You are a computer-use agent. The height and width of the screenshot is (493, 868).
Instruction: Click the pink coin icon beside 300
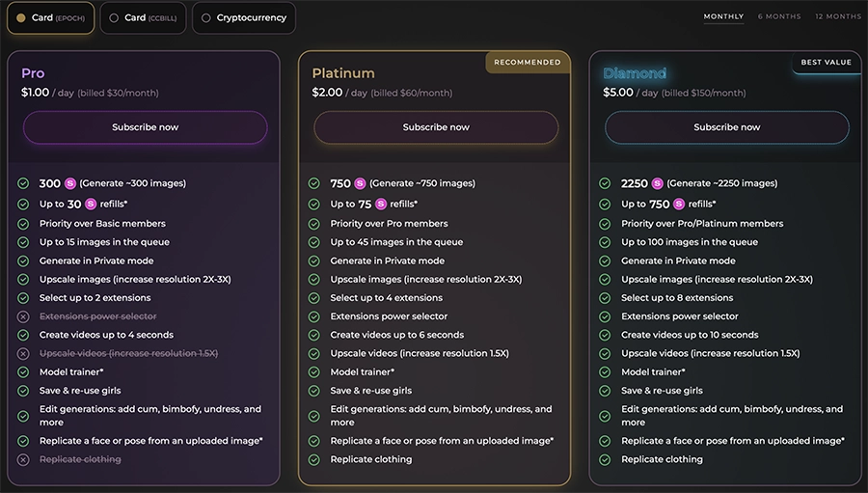70,183
